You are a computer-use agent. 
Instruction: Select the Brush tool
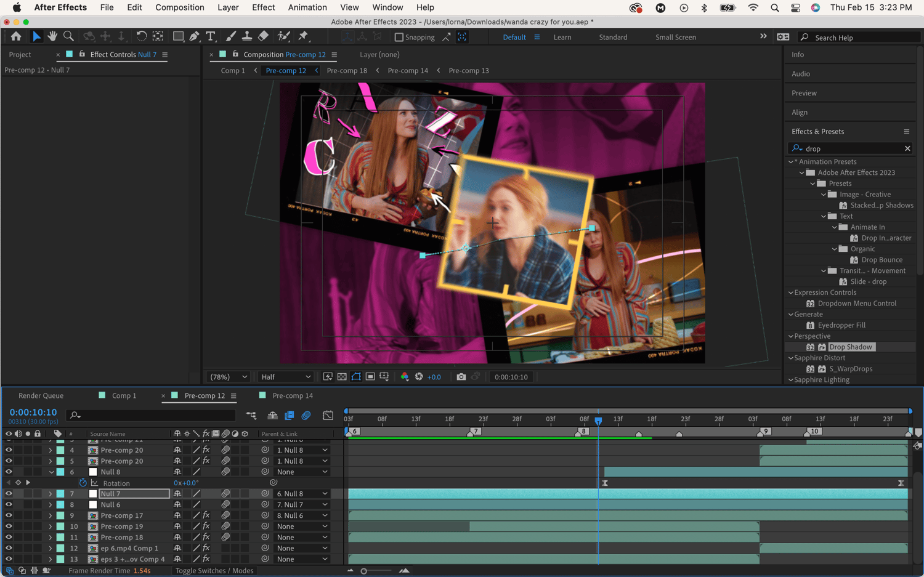click(x=230, y=37)
